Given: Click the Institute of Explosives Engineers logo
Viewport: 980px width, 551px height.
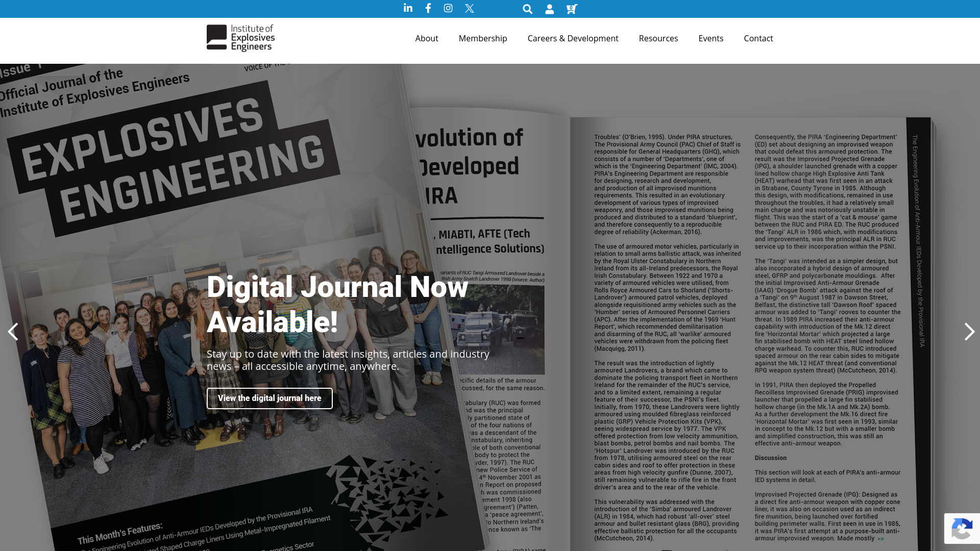Looking at the screenshot, I should [240, 38].
